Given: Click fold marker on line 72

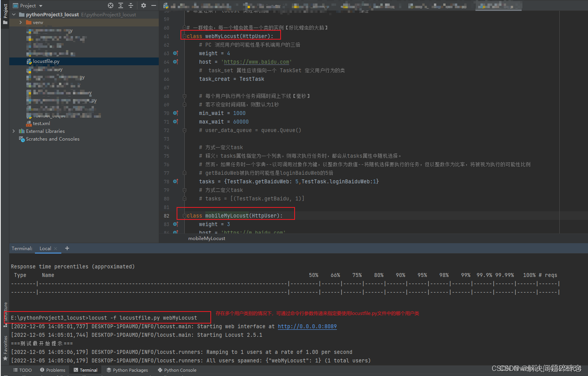Looking at the screenshot, I should (x=184, y=130).
